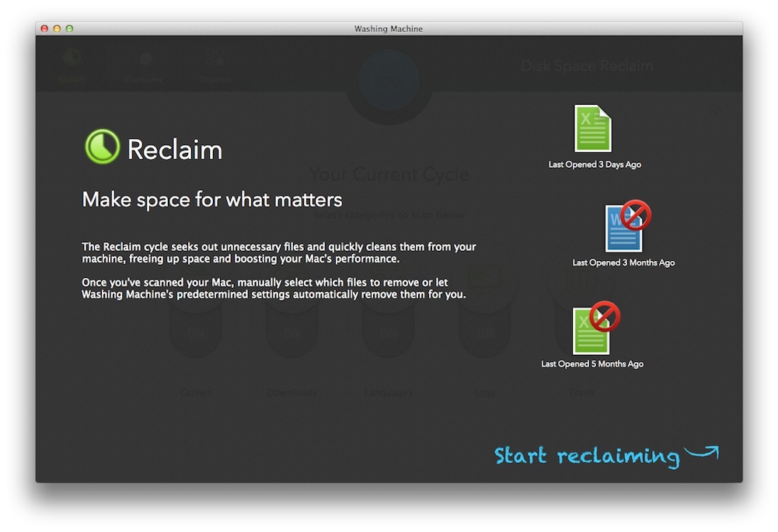Switch to the dimmed Reclaim tab
The height and width of the screenshot is (532, 778).
click(72, 65)
